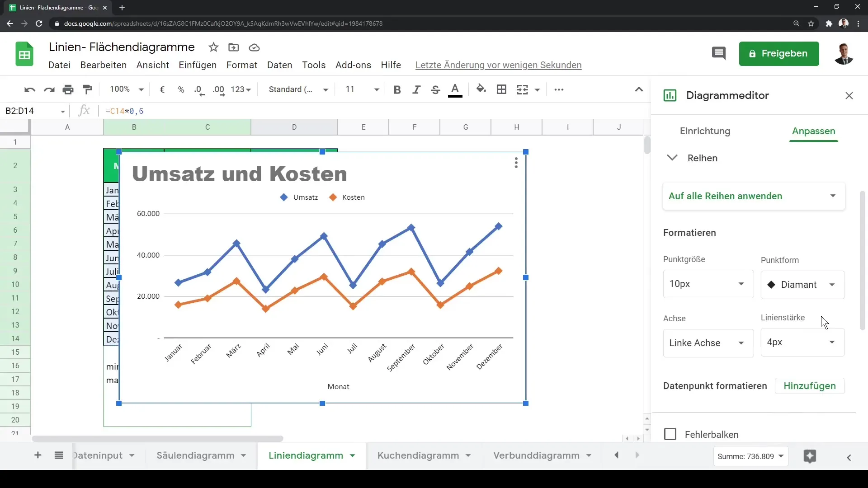
Task: Select the Einrichtung tab in chart editor
Action: 705,131
